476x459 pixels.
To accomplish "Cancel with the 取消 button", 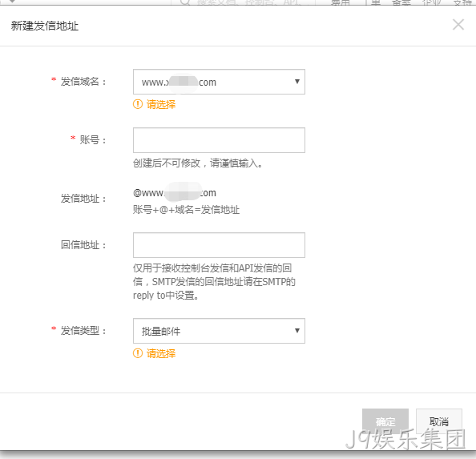I will (439, 421).
